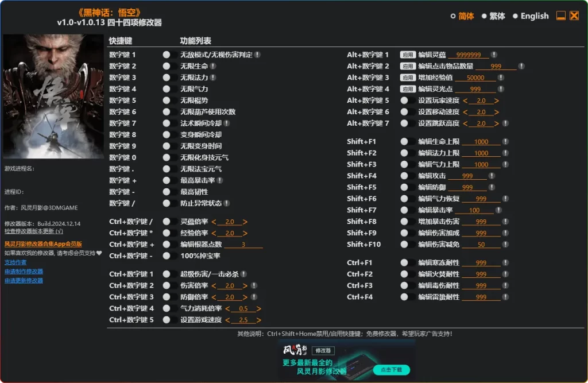Click info icon beside 无限生命
Screen dimensions: 588x383
pyautogui.click(x=213, y=66)
